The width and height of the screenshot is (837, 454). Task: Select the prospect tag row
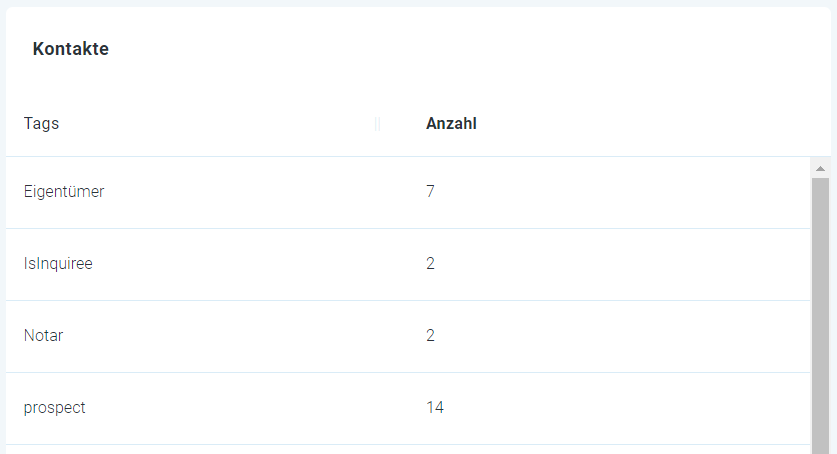tap(408, 409)
